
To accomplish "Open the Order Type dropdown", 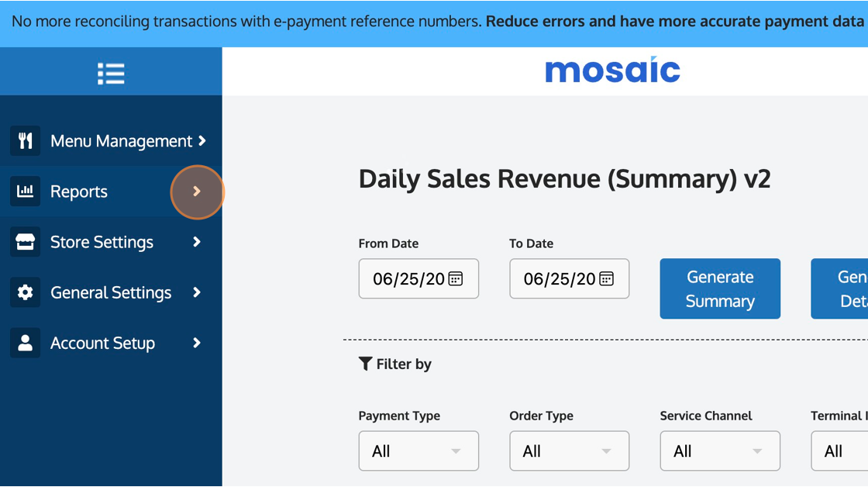I will [569, 451].
